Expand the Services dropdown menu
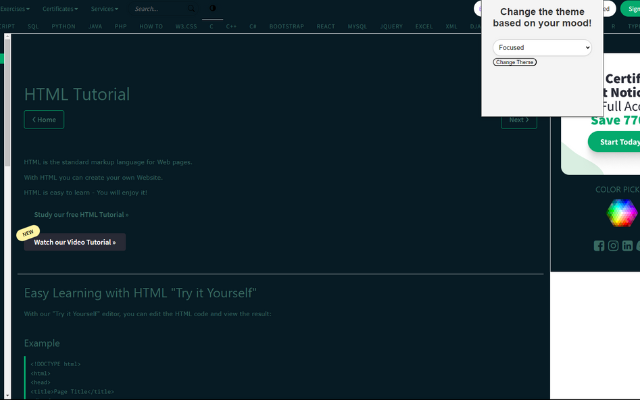Image resolution: width=640 pixels, height=400 pixels. (x=104, y=9)
